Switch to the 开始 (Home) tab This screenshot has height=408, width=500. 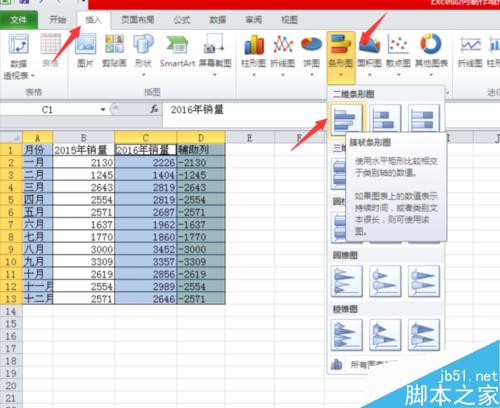click(57, 20)
